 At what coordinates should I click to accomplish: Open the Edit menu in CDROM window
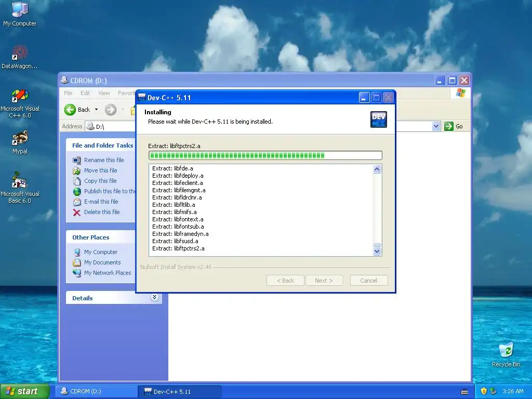(85, 93)
